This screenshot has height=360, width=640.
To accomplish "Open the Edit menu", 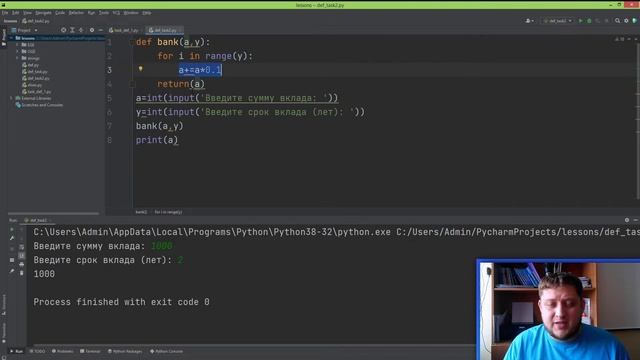I will (16, 13).
